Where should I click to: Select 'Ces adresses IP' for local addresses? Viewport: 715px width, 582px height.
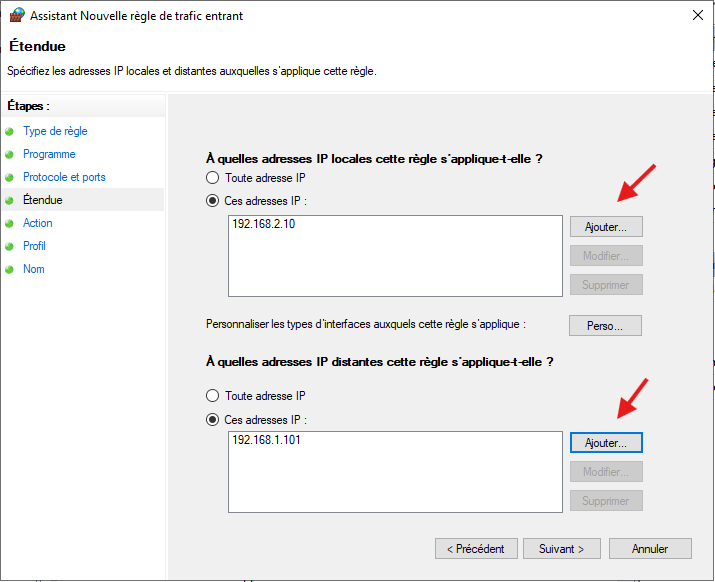212,201
